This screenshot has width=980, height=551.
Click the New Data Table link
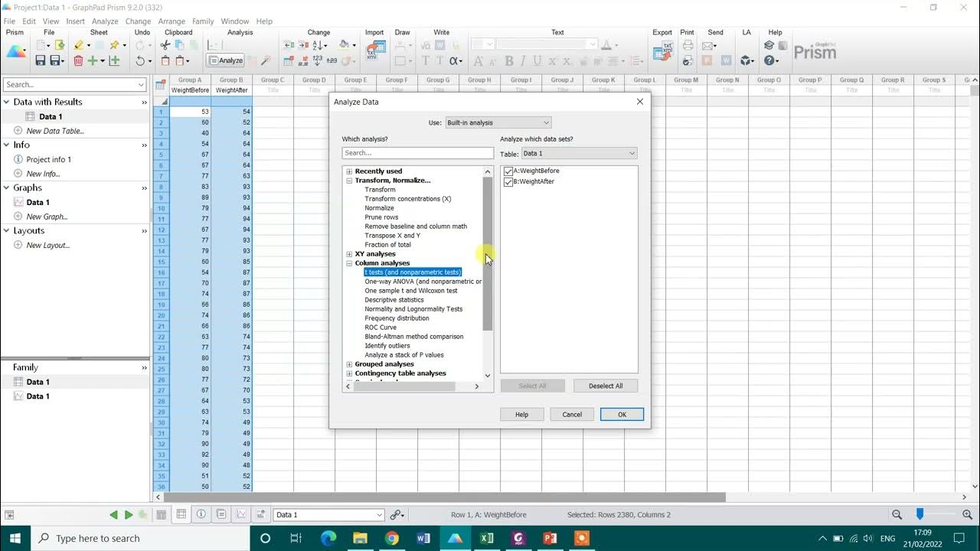click(55, 131)
